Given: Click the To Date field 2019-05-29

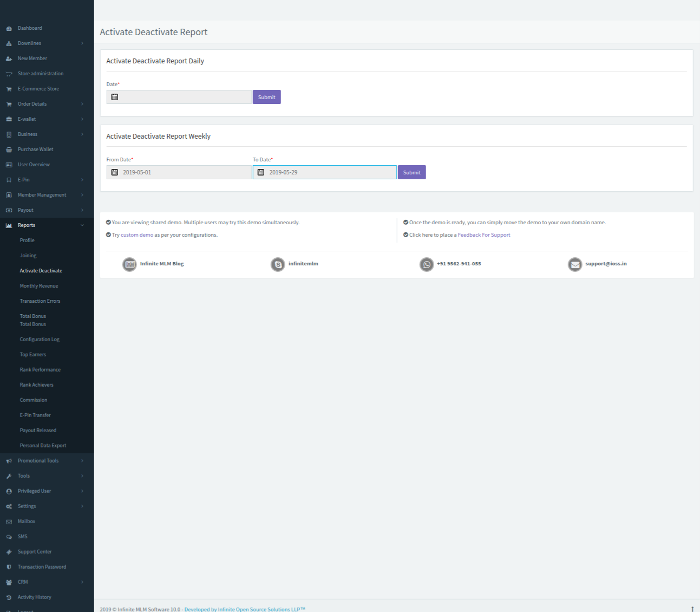Looking at the screenshot, I should coord(325,172).
